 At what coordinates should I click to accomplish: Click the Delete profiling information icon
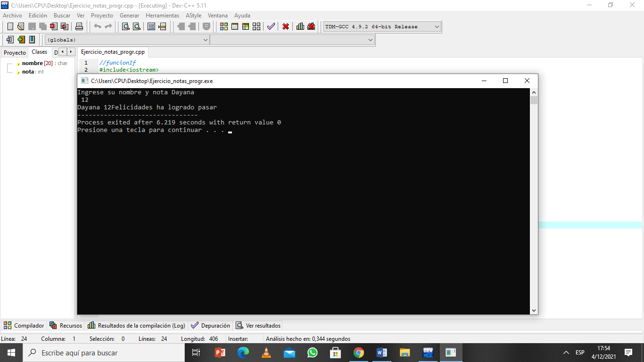click(x=311, y=26)
